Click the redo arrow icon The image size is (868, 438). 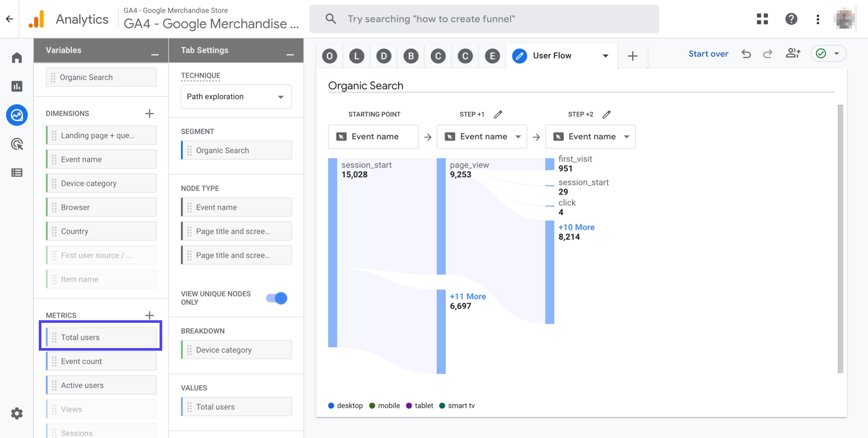[x=767, y=53]
